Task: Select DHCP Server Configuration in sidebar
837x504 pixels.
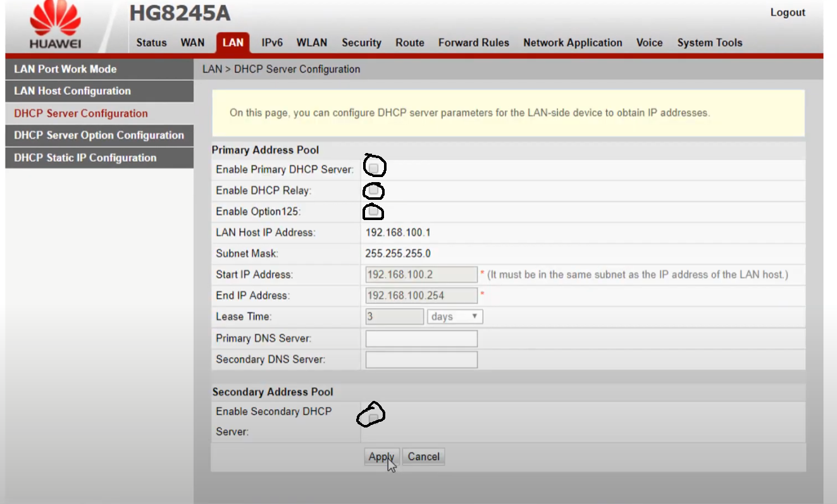Action: [x=99, y=113]
